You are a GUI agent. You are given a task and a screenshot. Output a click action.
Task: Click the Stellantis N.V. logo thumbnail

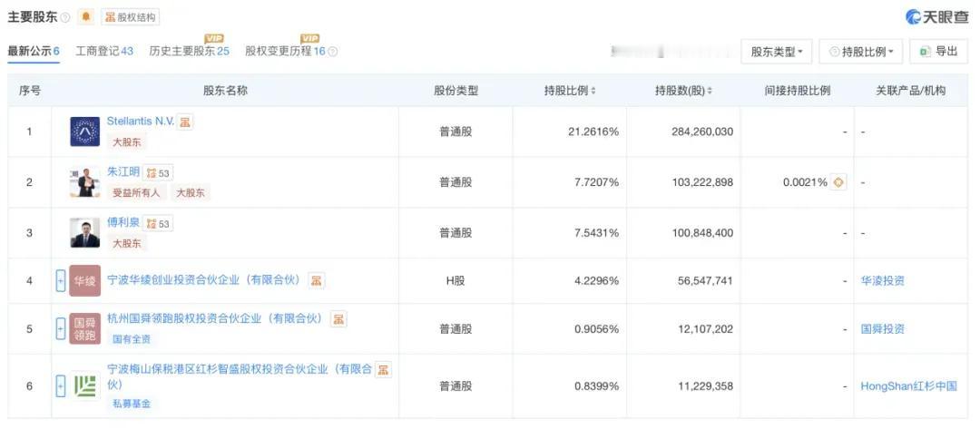pyautogui.click(x=85, y=132)
